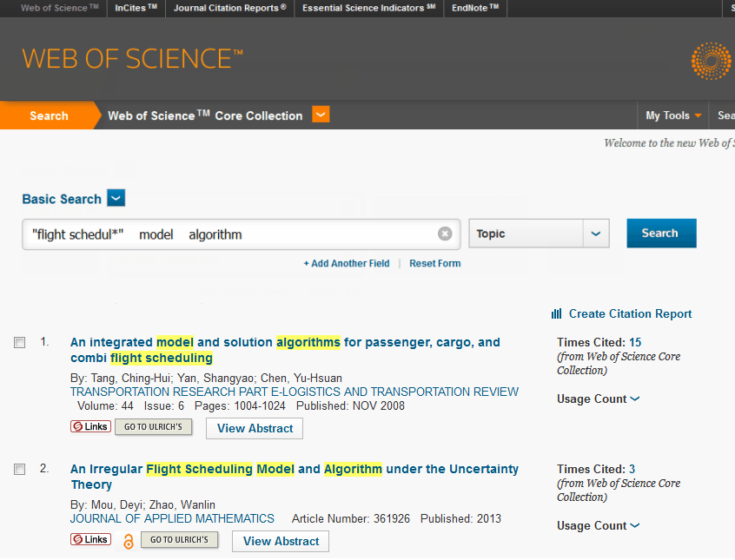
Task: Click the bar chart icon beside Create Citation Report
Action: (x=556, y=313)
